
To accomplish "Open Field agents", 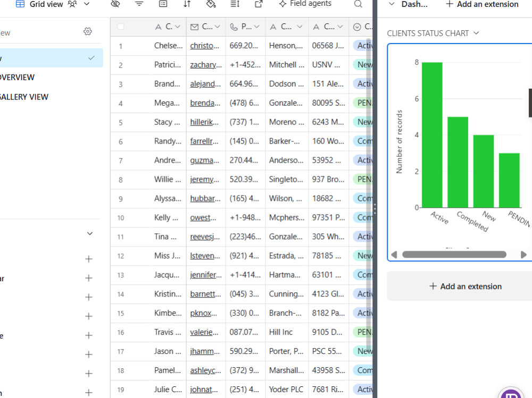I will click(305, 4).
